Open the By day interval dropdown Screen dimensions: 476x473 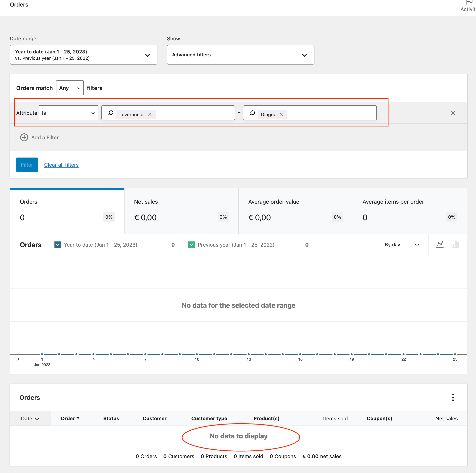tap(402, 245)
